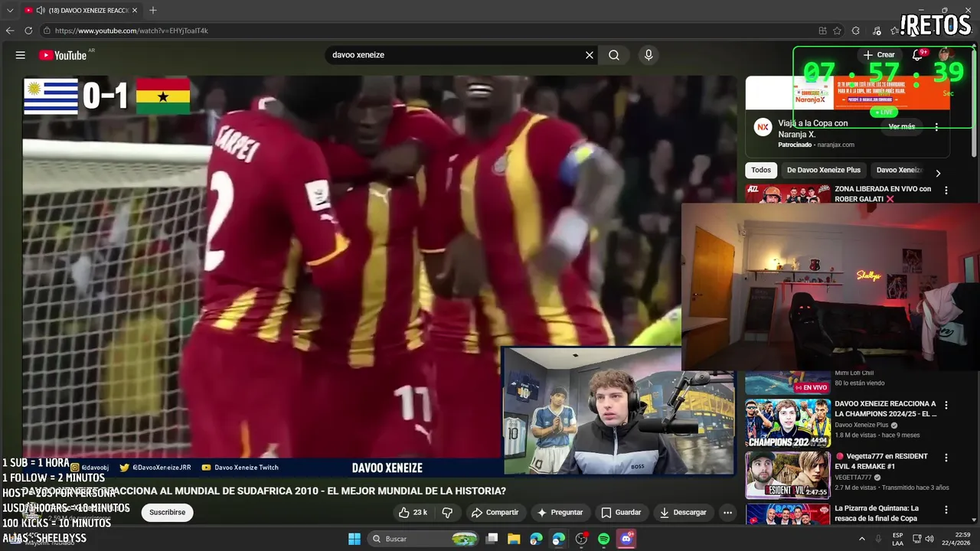The image size is (980, 551).
Task: Open the taskbar volume icon
Action: pyautogui.click(x=929, y=539)
